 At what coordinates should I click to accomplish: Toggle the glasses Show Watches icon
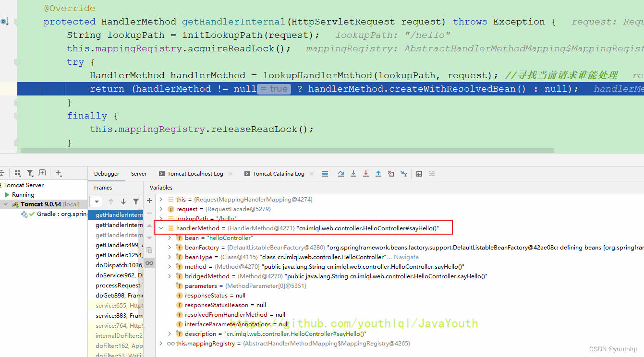[x=149, y=263]
